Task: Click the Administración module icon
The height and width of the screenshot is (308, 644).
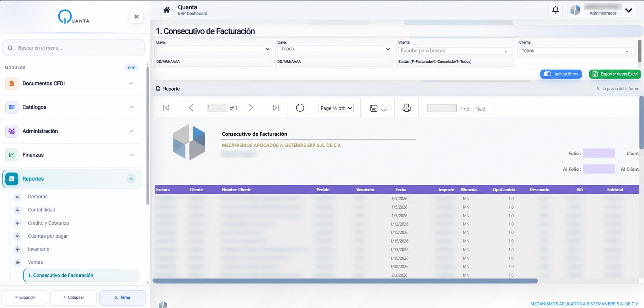Action: pos(12,131)
